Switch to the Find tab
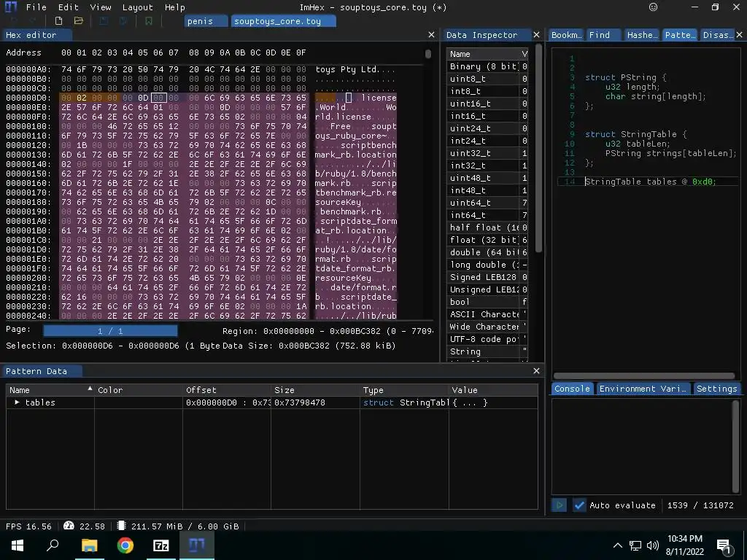Image resolution: width=747 pixels, height=560 pixels. [x=603, y=35]
